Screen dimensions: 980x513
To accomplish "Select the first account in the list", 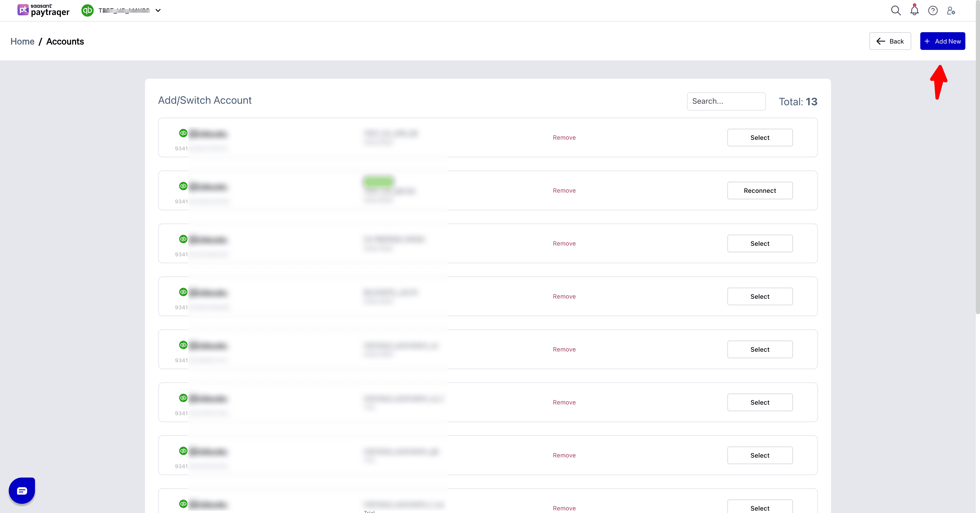I will pos(760,137).
